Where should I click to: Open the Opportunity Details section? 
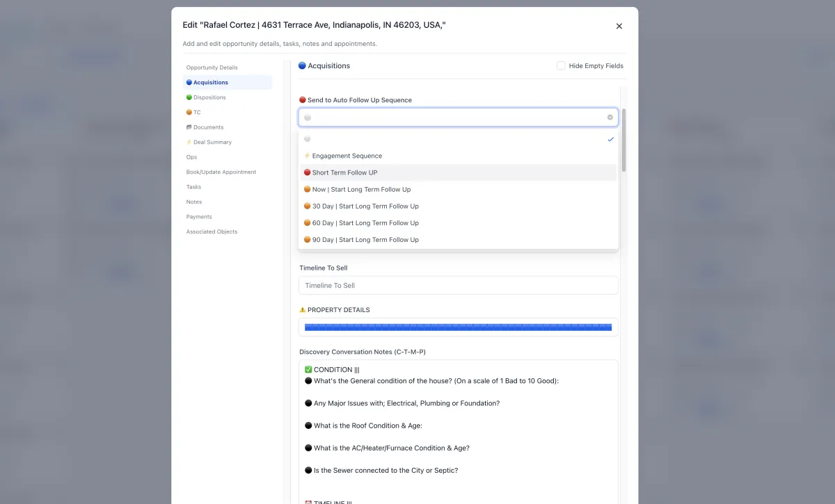click(x=212, y=67)
